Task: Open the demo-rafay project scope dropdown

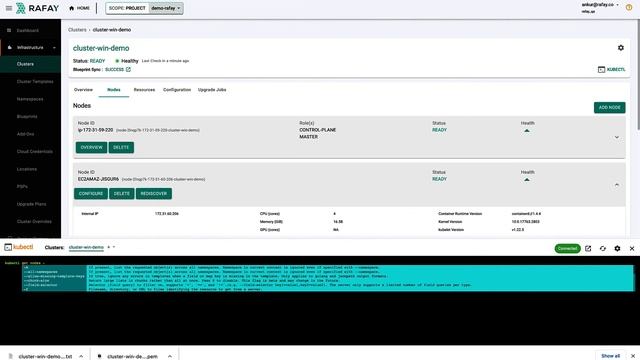Action: pos(166,8)
